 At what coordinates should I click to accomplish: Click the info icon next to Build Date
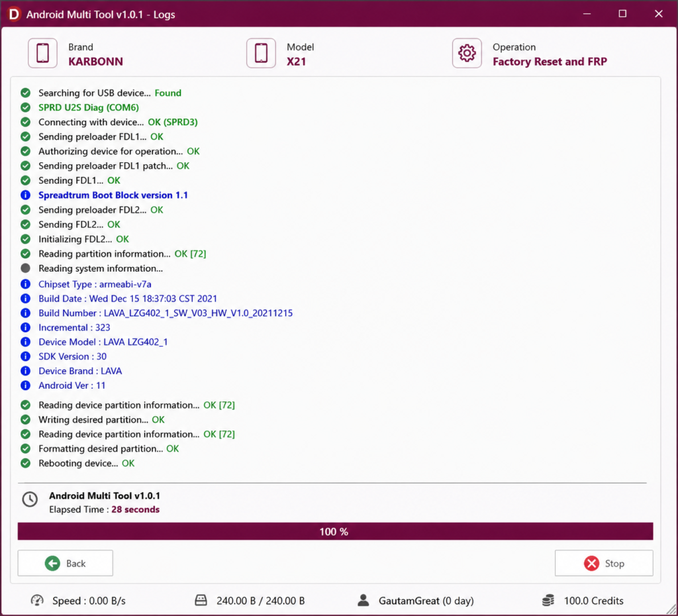(26, 299)
